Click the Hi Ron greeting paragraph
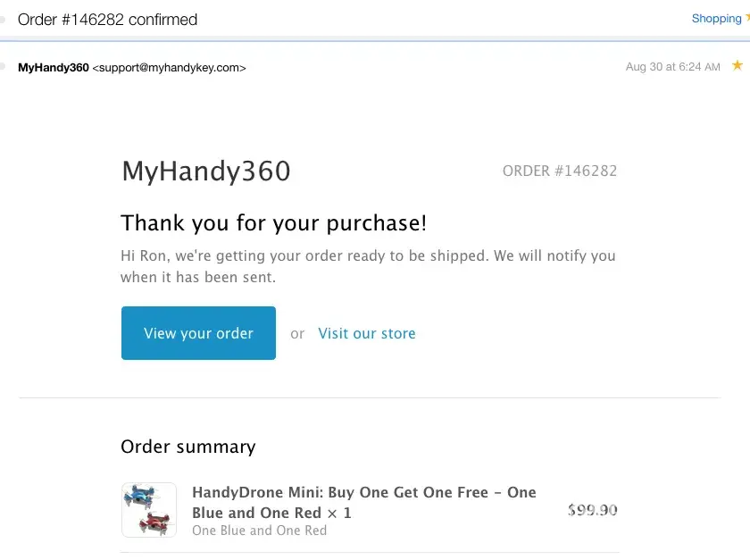 (x=368, y=266)
